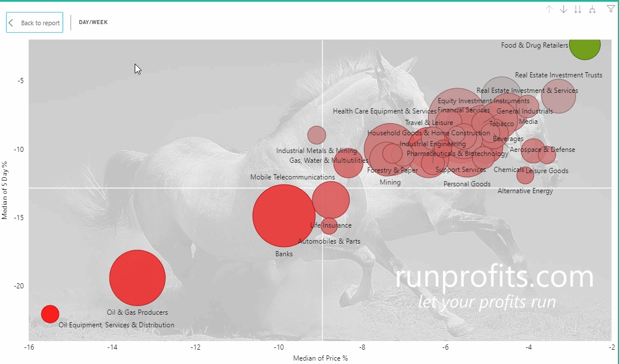619x364 pixels.
Task: Select the Banks bubble
Action: click(284, 216)
